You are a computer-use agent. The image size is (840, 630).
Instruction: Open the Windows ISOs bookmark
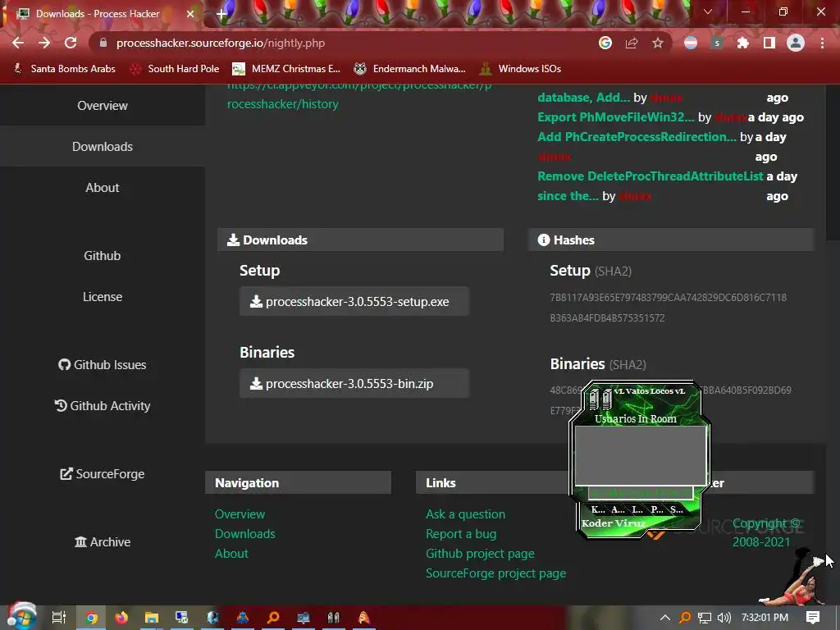(521, 69)
